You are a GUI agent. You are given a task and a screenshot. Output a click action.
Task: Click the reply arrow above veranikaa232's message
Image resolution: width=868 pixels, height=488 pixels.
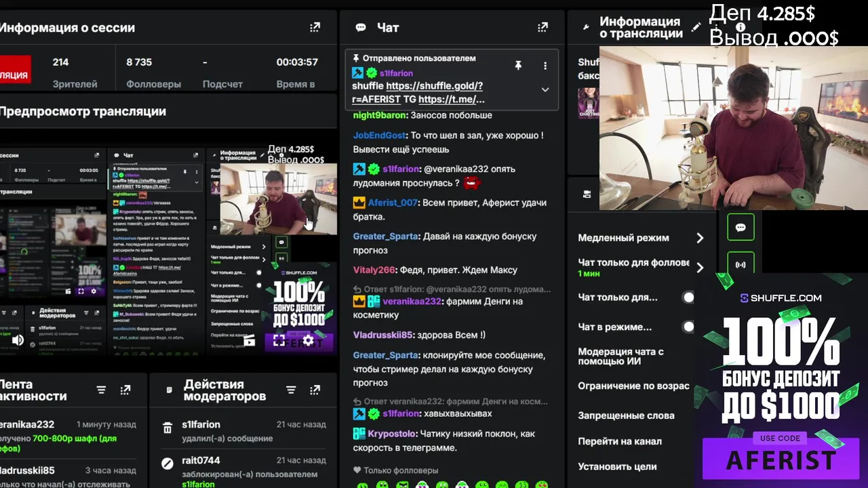coord(357,289)
